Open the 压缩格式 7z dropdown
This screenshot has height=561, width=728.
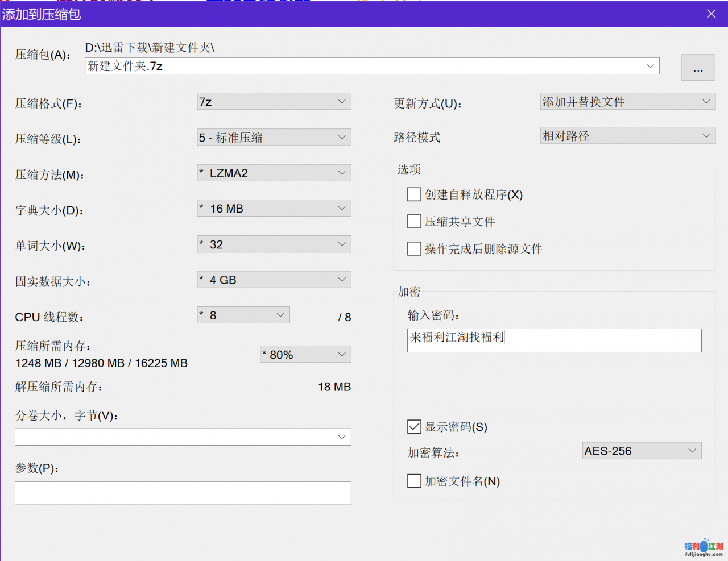click(x=274, y=102)
